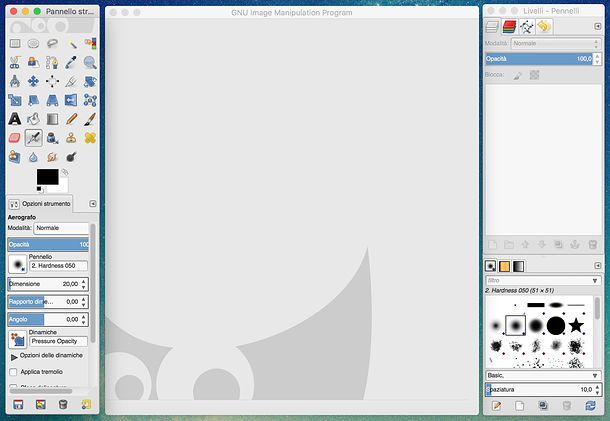Toggle lock alpha channel in Blocca row
This screenshot has width=610, height=421.
pos(534,75)
